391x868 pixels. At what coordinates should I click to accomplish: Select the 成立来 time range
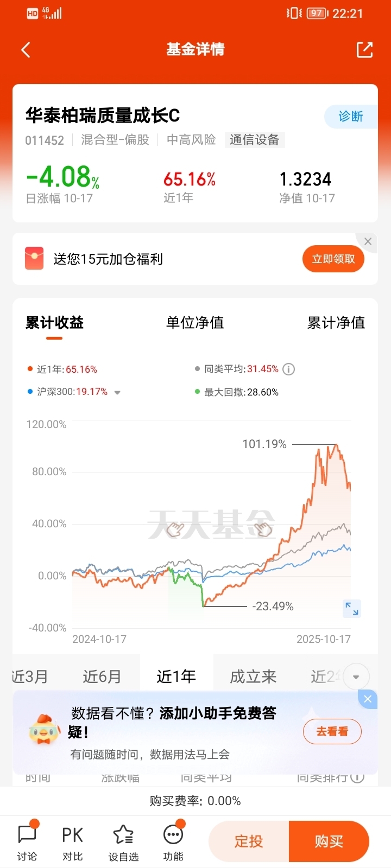tap(253, 676)
